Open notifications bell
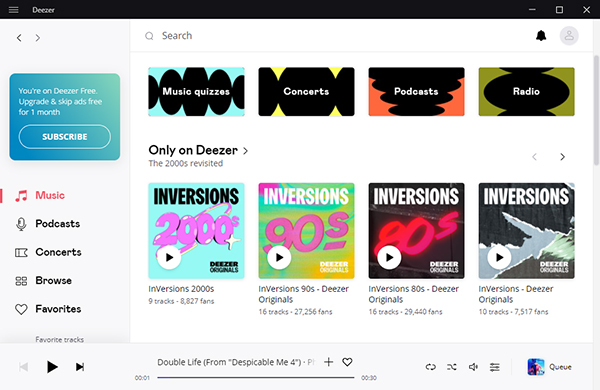 (x=541, y=36)
